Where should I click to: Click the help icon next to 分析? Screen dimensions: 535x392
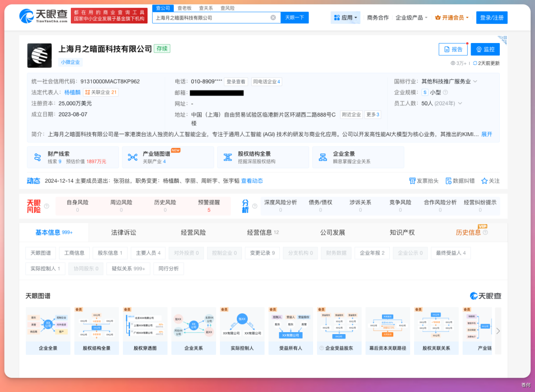(x=255, y=206)
